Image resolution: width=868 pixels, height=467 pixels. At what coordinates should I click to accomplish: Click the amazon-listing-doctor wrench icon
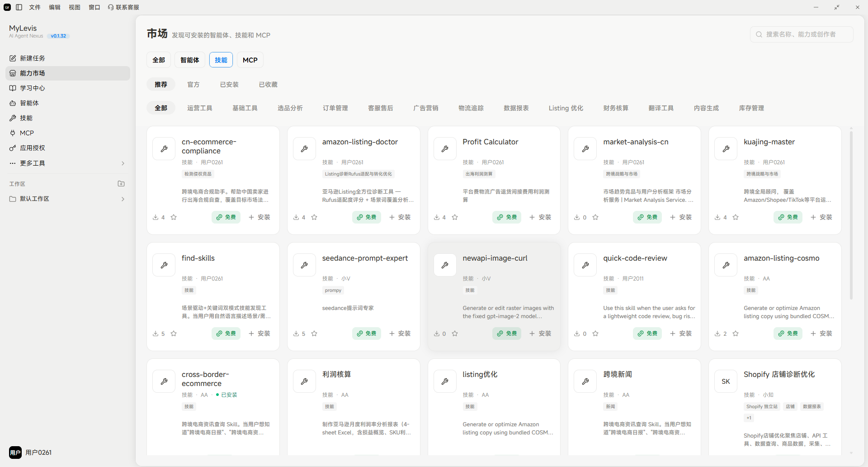[x=304, y=149]
